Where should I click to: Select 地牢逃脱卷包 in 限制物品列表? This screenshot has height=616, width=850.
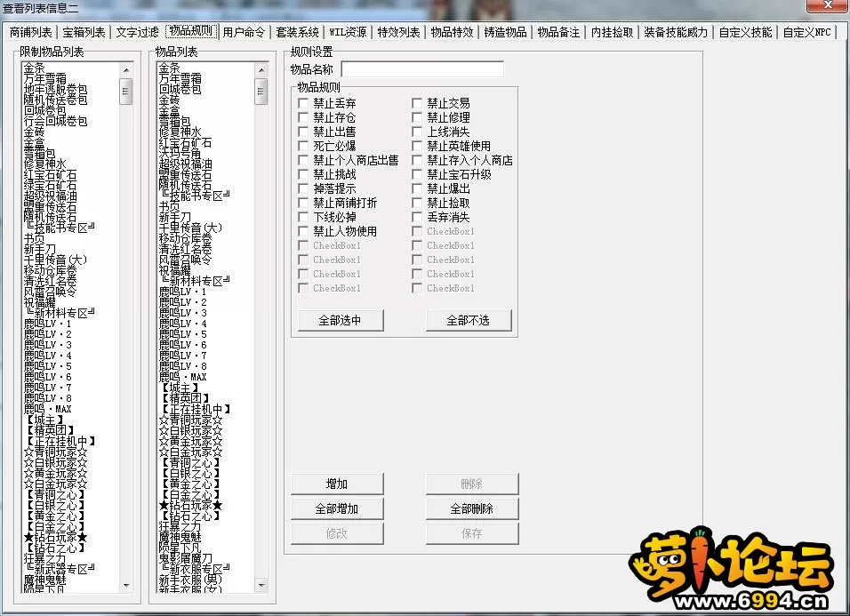(55, 90)
